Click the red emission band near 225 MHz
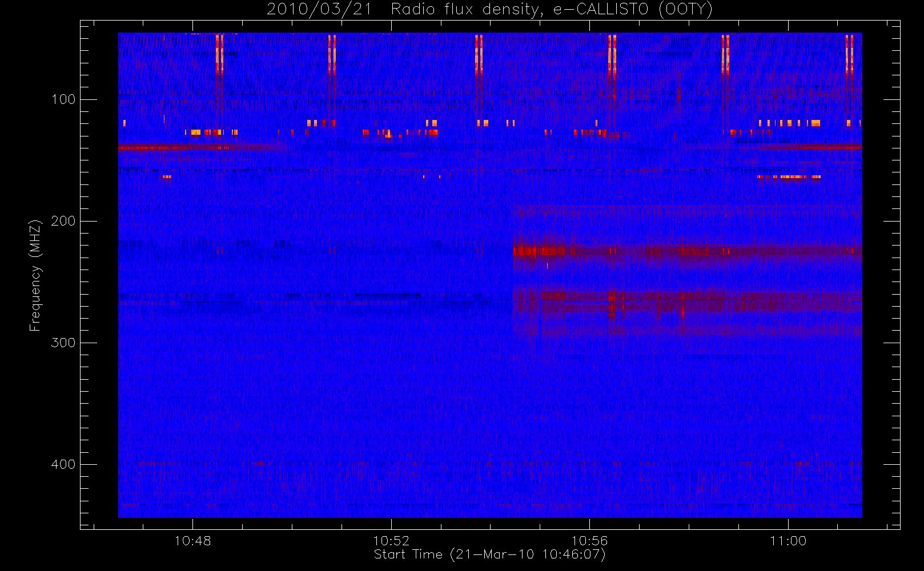This screenshot has width=924, height=571. click(687, 251)
